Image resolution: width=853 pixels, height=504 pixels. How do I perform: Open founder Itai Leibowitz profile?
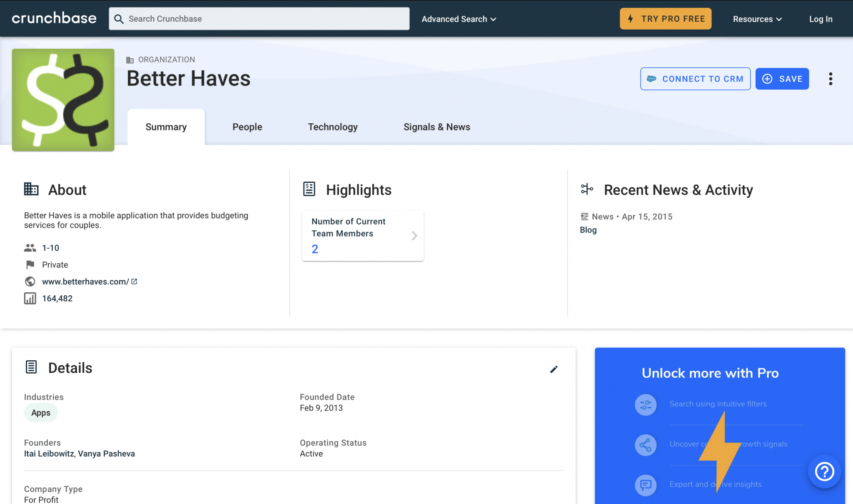click(x=49, y=454)
